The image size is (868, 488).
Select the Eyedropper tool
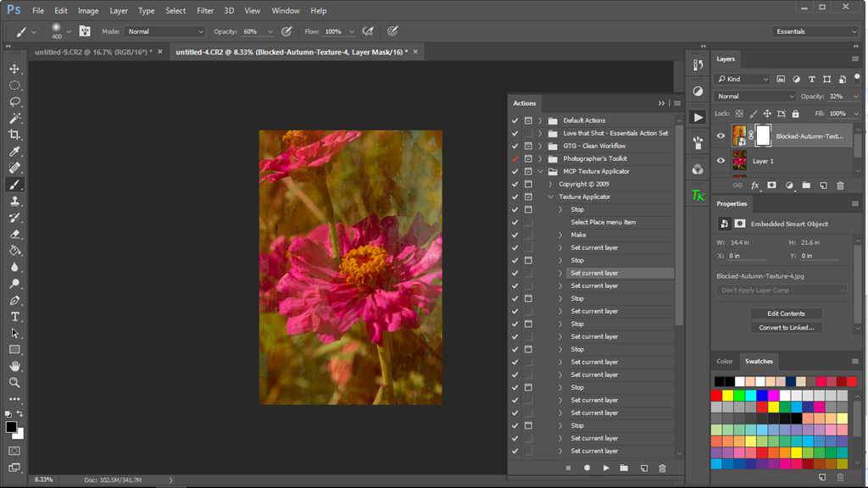14,152
